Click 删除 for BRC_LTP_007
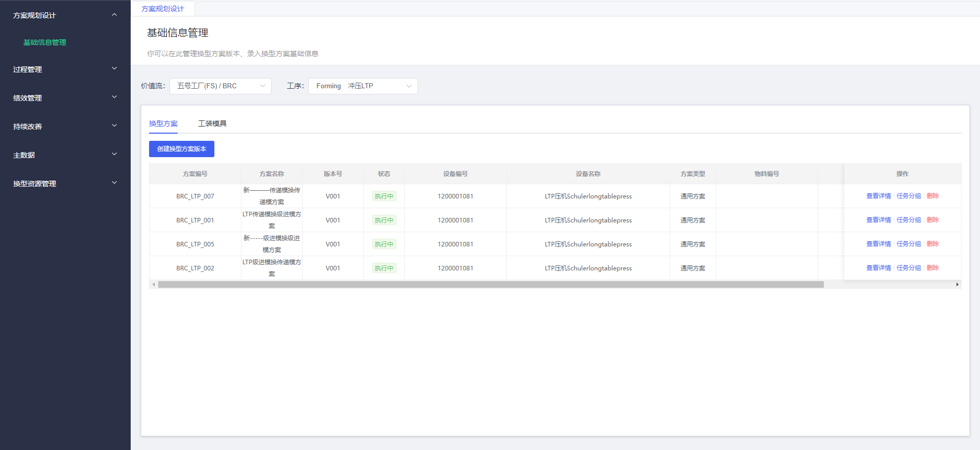980x450 pixels. coord(933,196)
